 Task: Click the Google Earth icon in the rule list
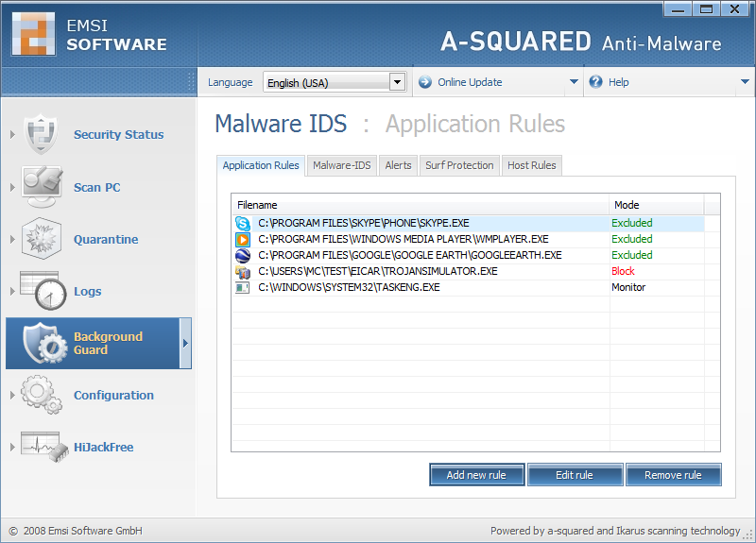pos(244,255)
